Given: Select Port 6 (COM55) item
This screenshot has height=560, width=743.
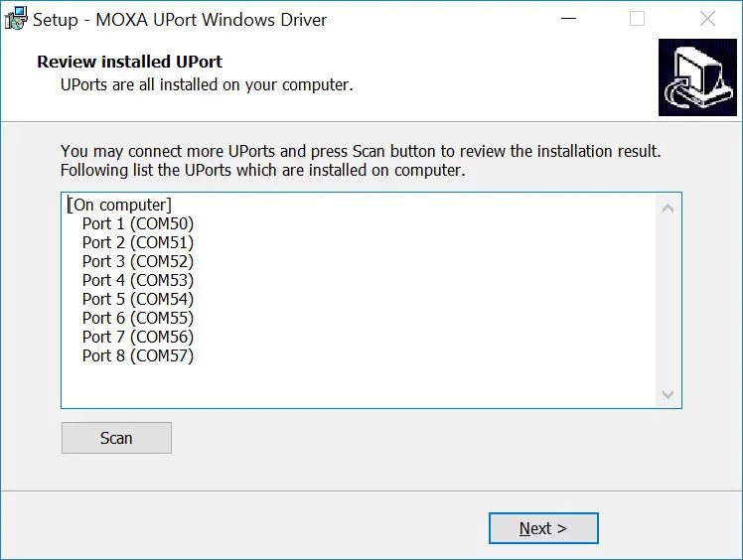Looking at the screenshot, I should point(137,318).
